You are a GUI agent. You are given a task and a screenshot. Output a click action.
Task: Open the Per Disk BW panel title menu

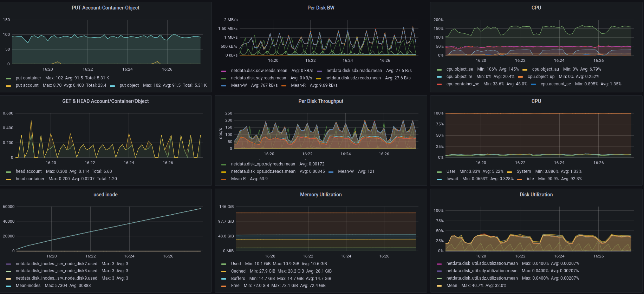click(321, 8)
